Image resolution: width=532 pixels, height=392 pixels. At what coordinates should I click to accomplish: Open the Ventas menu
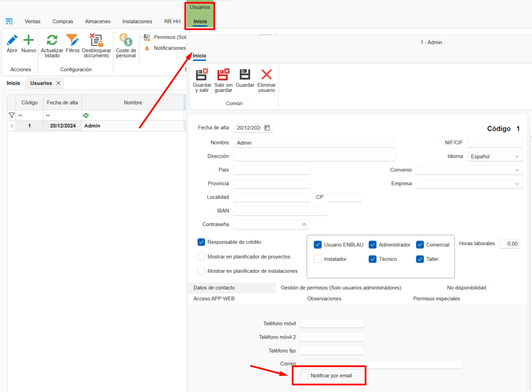[x=32, y=21]
